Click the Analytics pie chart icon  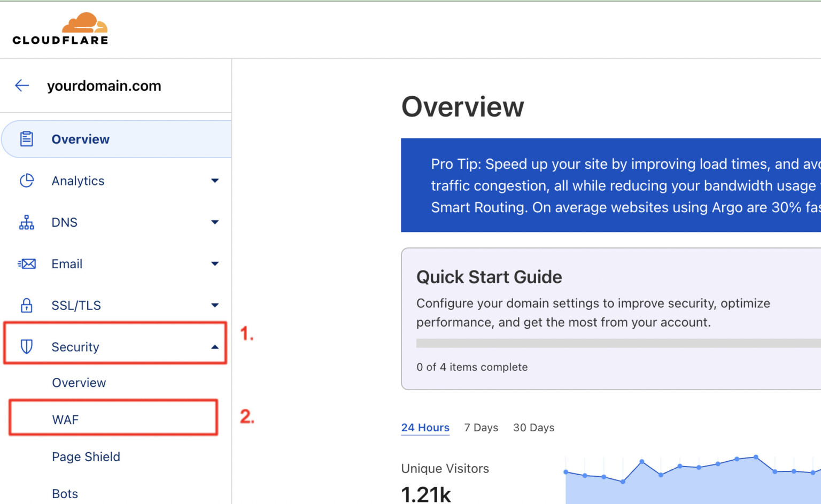point(27,181)
